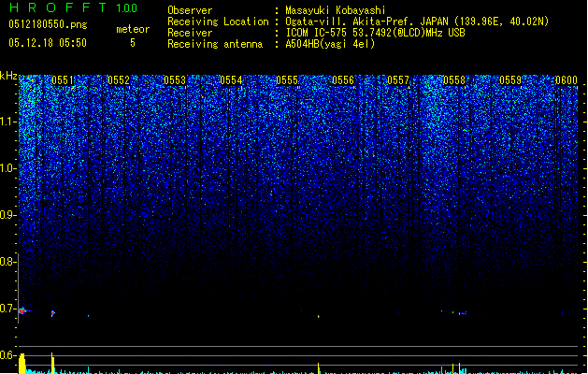Click the 0556 time marker
This screenshot has height=374, width=588.
(x=343, y=80)
